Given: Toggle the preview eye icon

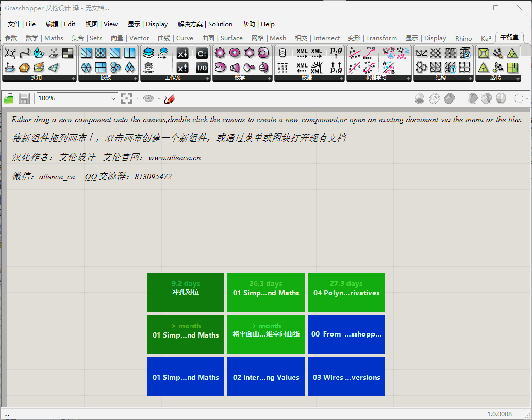Looking at the screenshot, I should pyautogui.click(x=148, y=99).
